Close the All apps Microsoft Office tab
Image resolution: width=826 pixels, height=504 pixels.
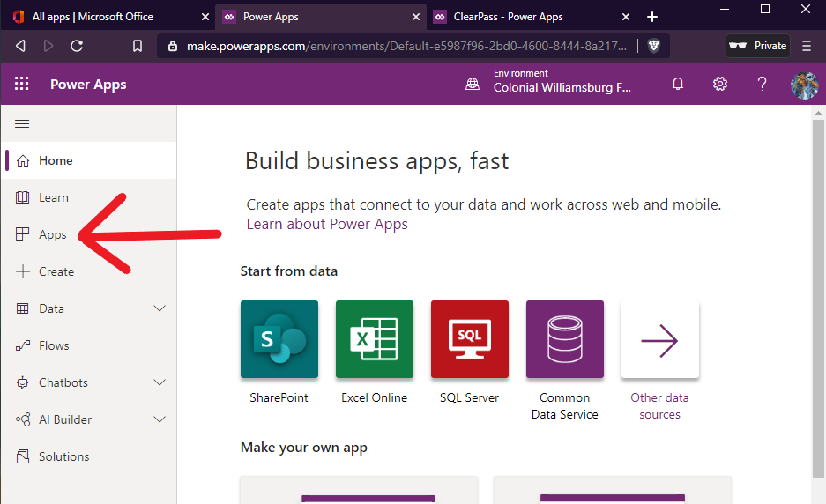[x=205, y=17]
